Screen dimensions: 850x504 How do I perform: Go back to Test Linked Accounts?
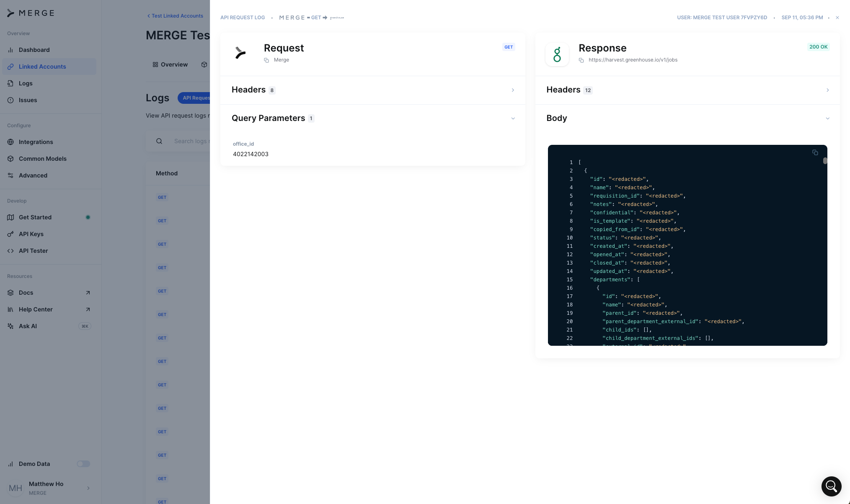[x=175, y=16]
